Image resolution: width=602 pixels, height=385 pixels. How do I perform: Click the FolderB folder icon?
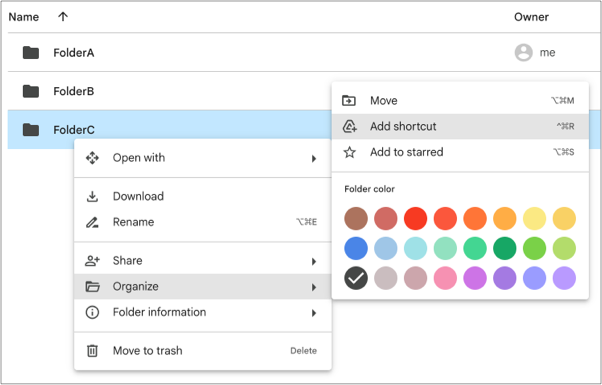31,91
